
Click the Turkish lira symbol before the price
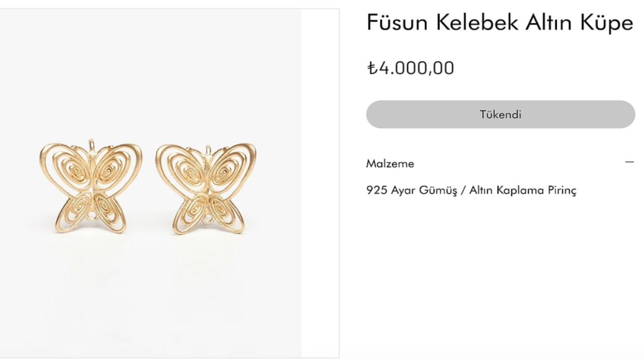[x=372, y=67]
